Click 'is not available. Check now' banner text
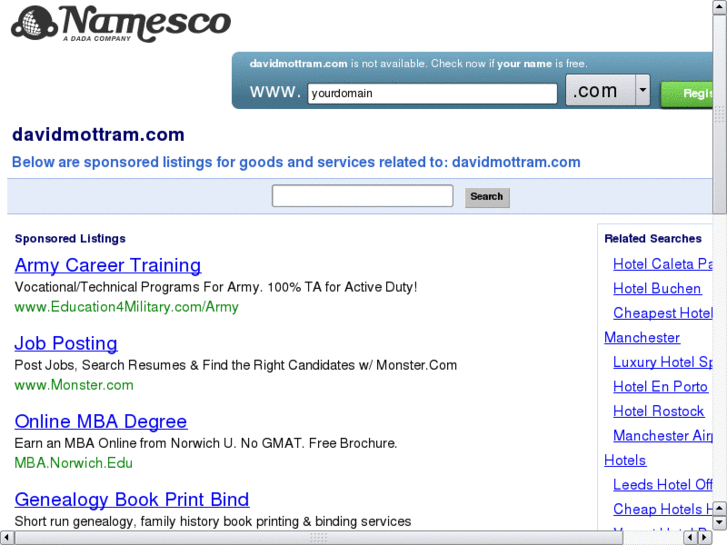This screenshot has height=545, width=727. 418,64
